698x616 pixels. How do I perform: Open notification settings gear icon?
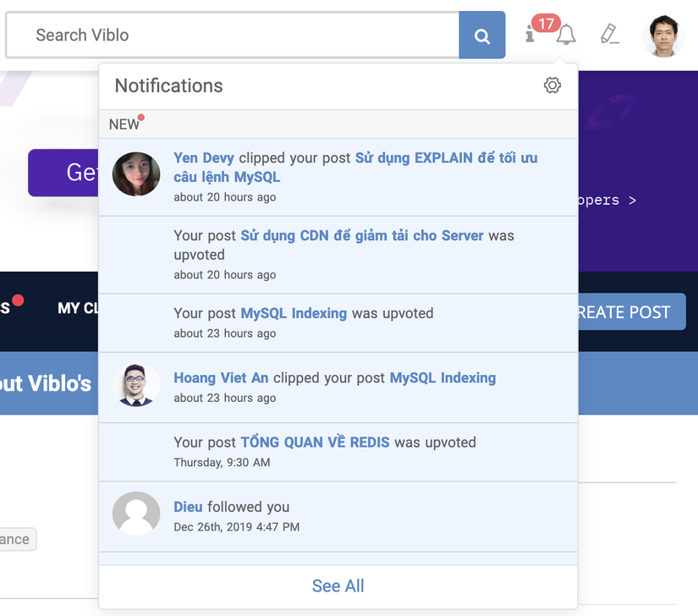552,85
